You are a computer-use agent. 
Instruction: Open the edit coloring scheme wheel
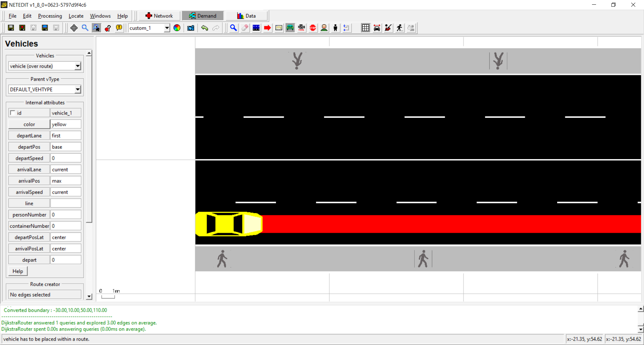click(x=177, y=28)
